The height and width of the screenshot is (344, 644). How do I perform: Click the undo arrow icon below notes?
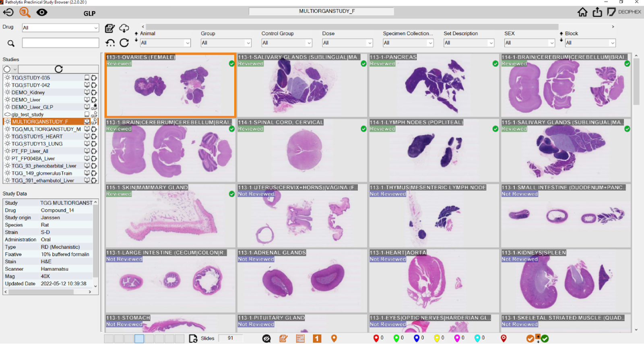pyautogui.click(x=110, y=43)
